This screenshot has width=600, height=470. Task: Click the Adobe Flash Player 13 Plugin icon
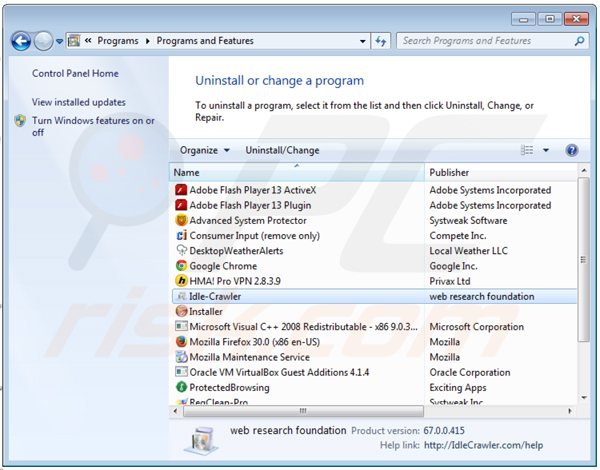181,206
